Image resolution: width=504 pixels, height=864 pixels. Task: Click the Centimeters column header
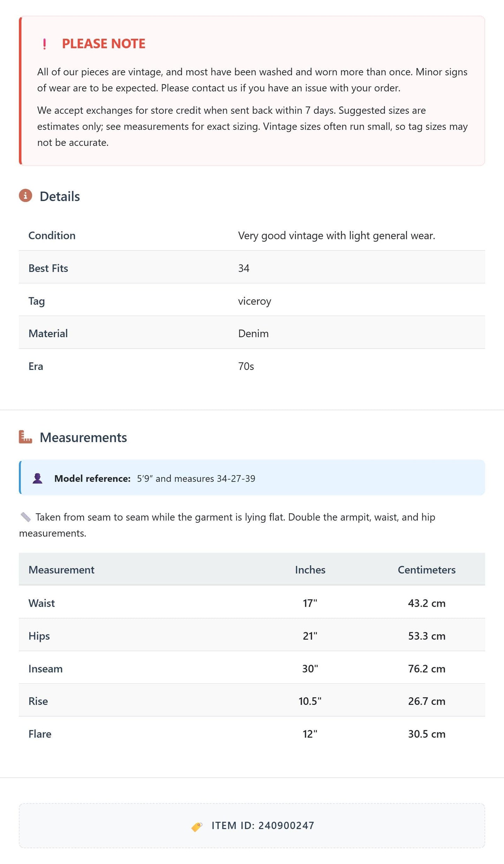pyautogui.click(x=427, y=569)
